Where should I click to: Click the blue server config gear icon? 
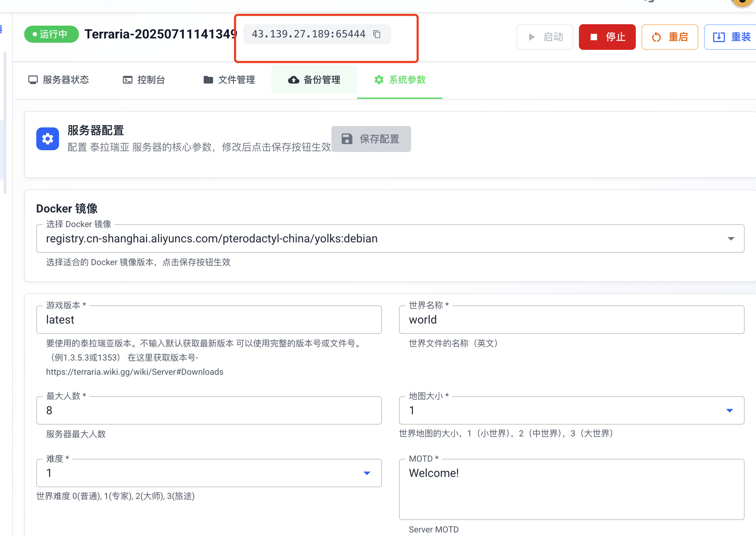tap(48, 139)
